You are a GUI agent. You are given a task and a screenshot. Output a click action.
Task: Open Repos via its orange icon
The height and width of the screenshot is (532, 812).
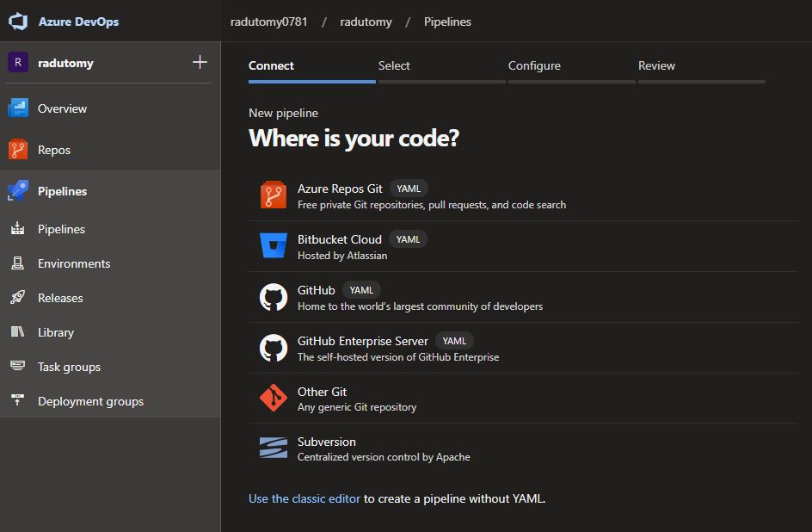tap(18, 150)
